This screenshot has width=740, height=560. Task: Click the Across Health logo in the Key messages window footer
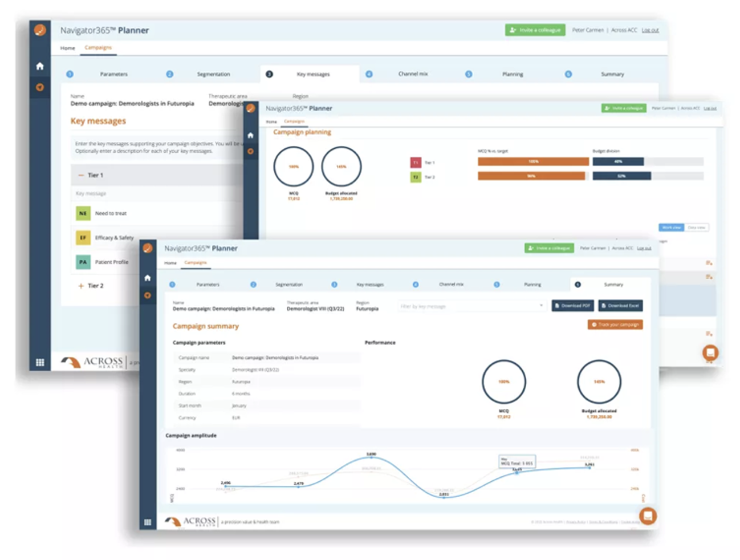pyautogui.click(x=92, y=362)
